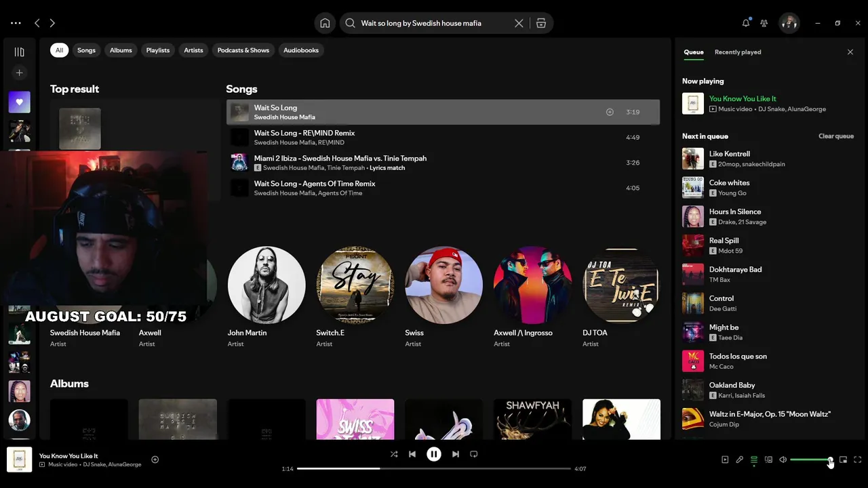Screen dimensions: 868x488
Task: Clear the search field with X
Action: coord(519,23)
